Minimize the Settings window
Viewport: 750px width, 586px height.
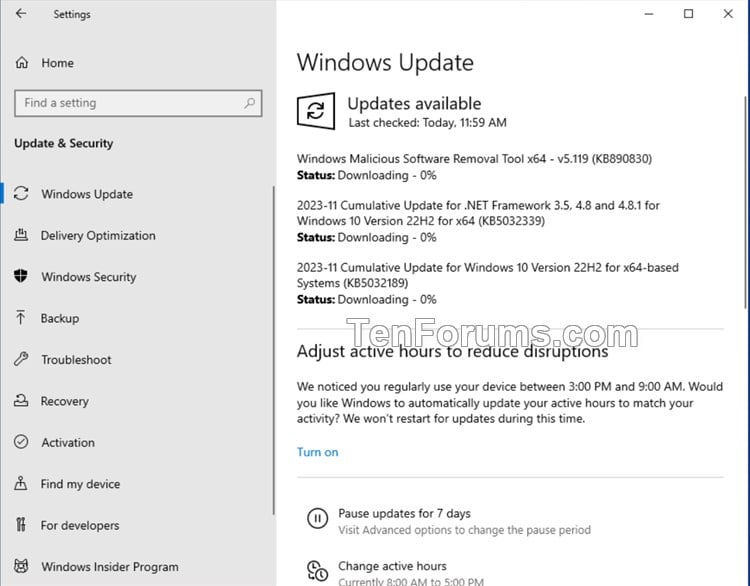649,14
